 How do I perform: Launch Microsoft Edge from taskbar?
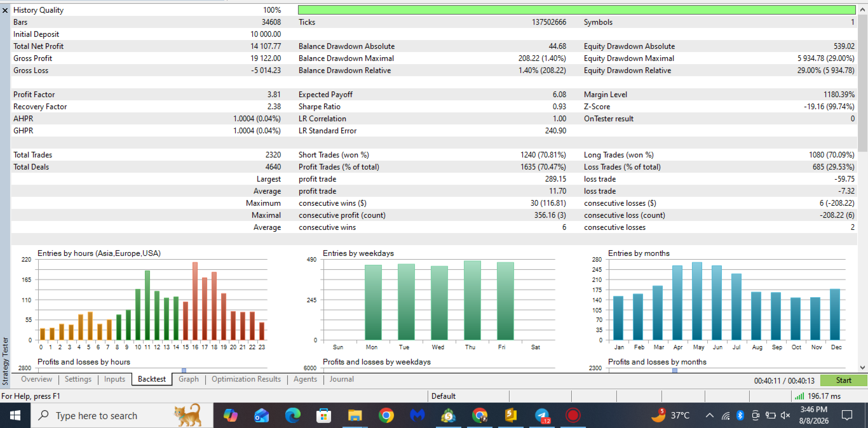pyautogui.click(x=292, y=415)
